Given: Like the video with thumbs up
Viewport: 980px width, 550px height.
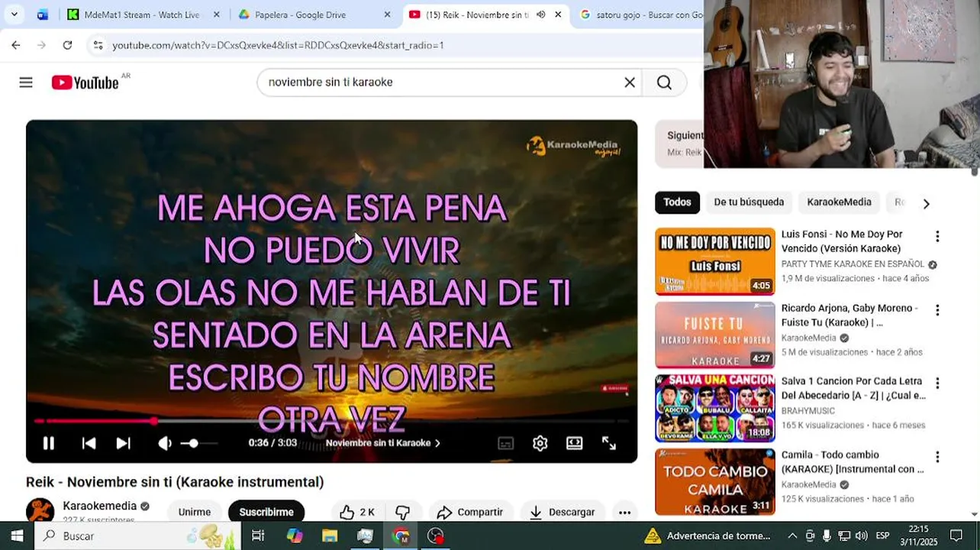Looking at the screenshot, I should pos(357,512).
